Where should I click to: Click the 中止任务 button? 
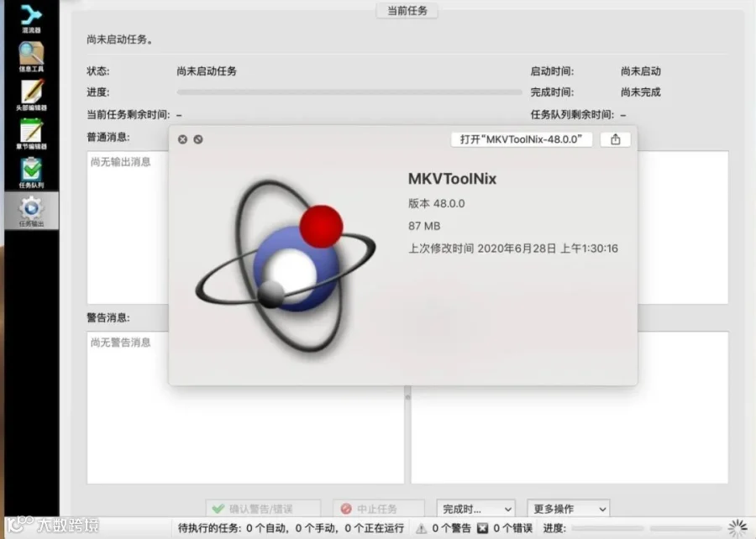379,509
